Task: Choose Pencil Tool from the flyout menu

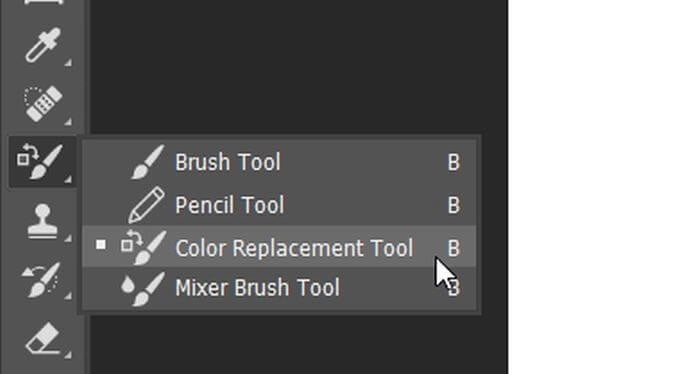Action: 279,205
